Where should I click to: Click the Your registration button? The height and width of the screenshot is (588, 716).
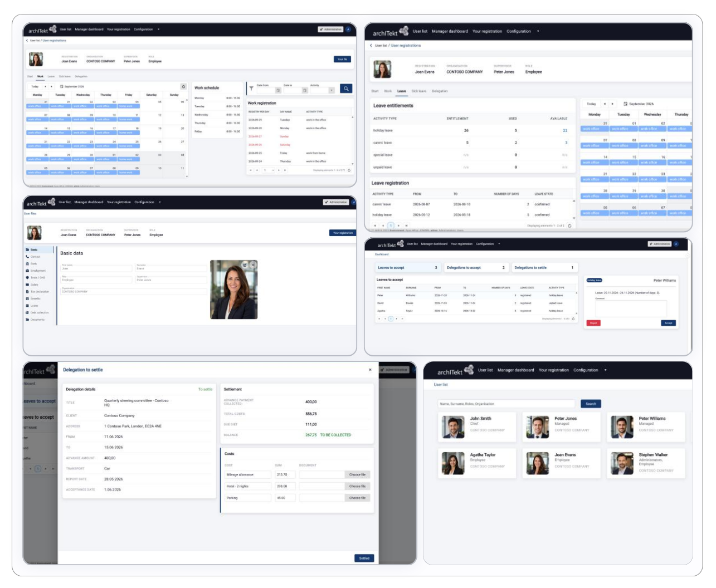click(343, 233)
